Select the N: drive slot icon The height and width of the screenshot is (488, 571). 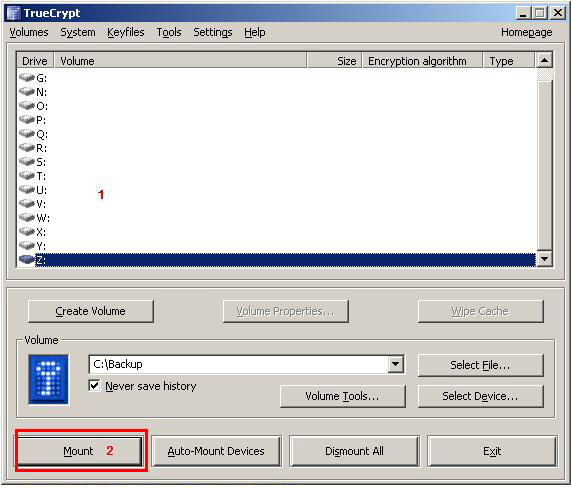click(27, 91)
